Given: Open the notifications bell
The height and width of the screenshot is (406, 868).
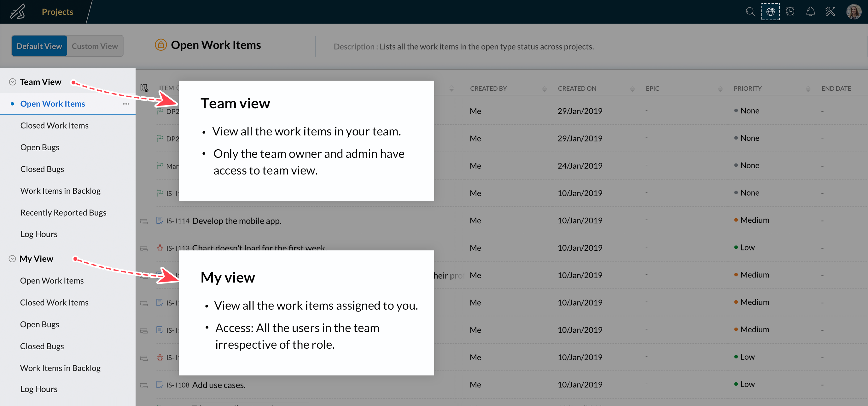Looking at the screenshot, I should coord(810,12).
